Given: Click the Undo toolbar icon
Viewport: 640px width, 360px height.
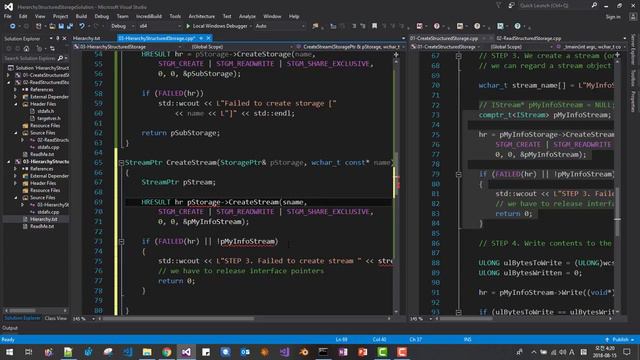Looking at the screenshot, I should (x=82, y=26).
